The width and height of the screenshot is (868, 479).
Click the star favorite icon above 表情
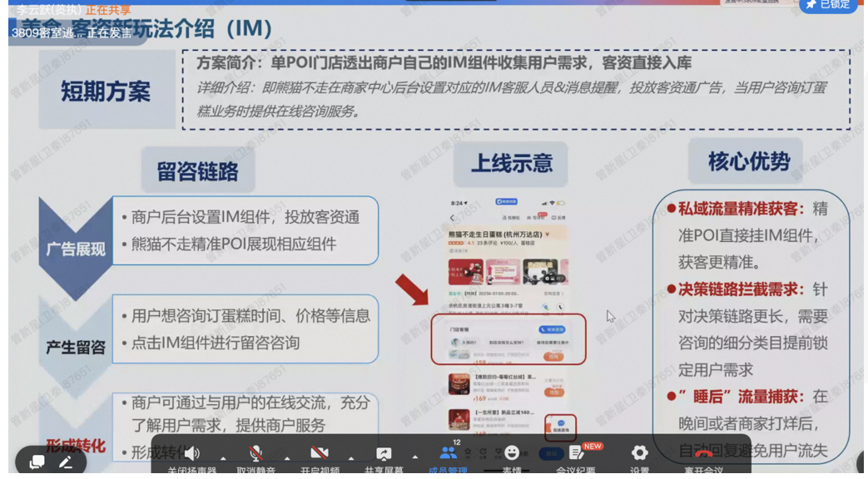(468, 452)
